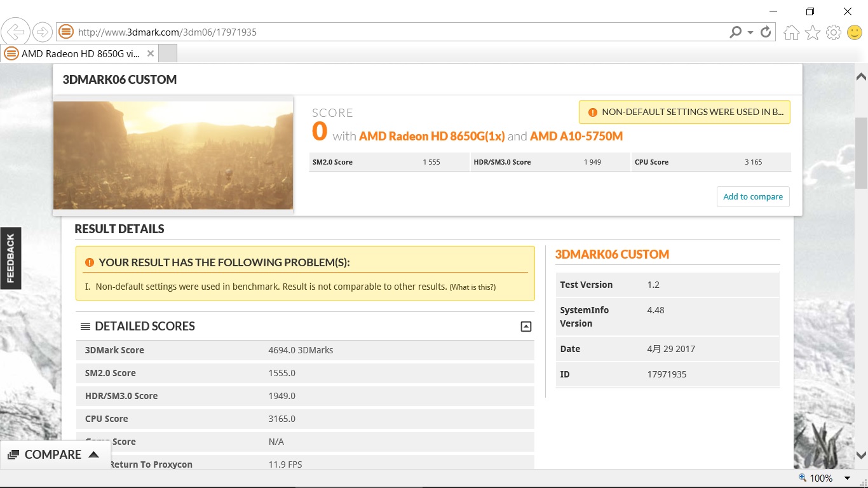Click the 3DMARK06 CUSTOM page heading

coord(119,79)
